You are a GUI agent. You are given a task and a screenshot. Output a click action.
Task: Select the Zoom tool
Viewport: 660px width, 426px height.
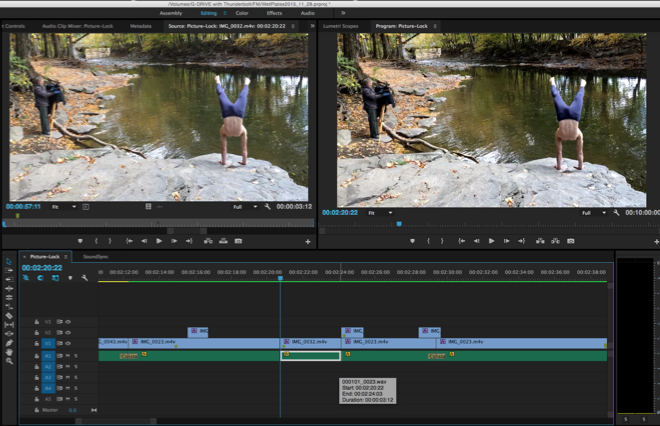pos(9,361)
